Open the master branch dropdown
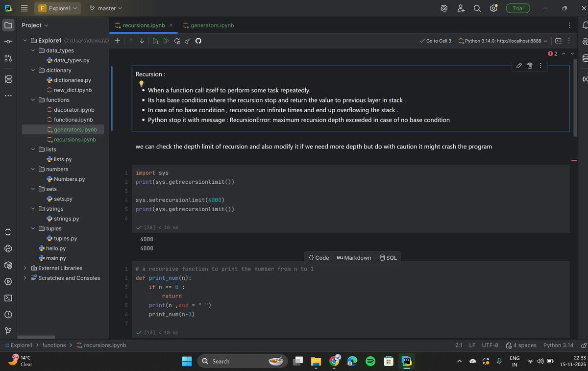This screenshot has width=588, height=371. 106,8
